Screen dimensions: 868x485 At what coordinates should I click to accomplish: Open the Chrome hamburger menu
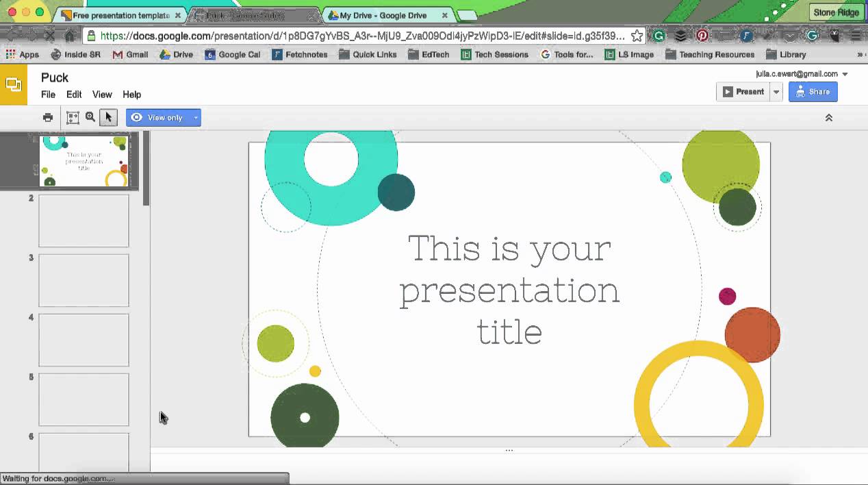[856, 36]
